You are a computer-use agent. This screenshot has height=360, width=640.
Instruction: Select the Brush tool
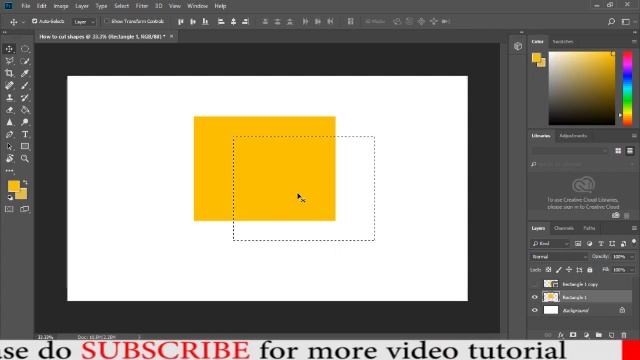(25, 86)
